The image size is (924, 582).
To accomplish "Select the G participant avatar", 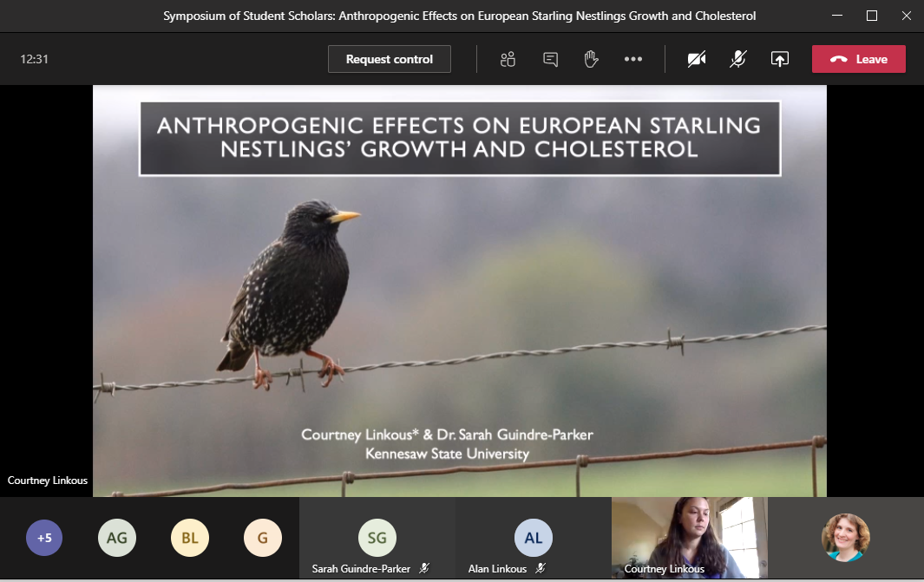I will pos(262,538).
